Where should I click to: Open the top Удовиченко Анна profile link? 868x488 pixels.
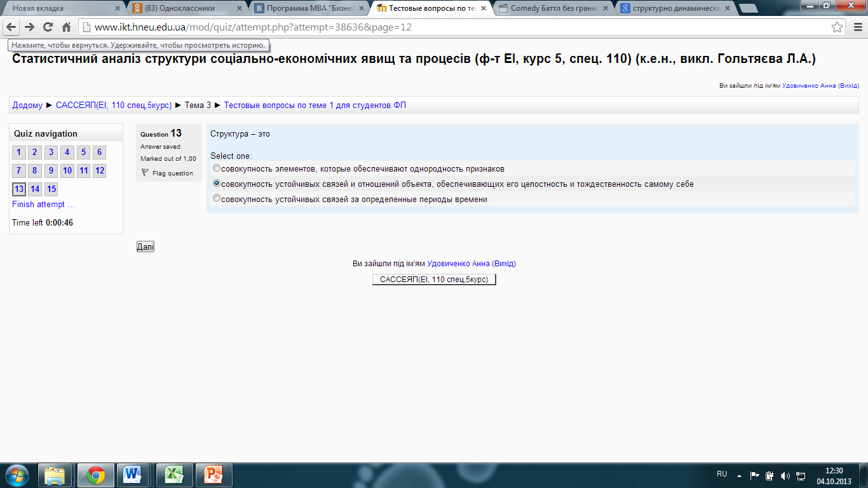click(809, 85)
